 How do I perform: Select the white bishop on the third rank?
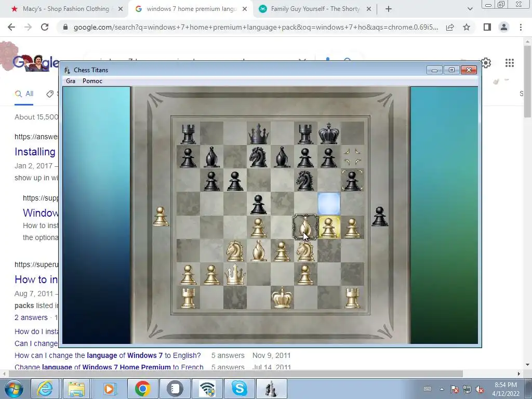tap(259, 251)
